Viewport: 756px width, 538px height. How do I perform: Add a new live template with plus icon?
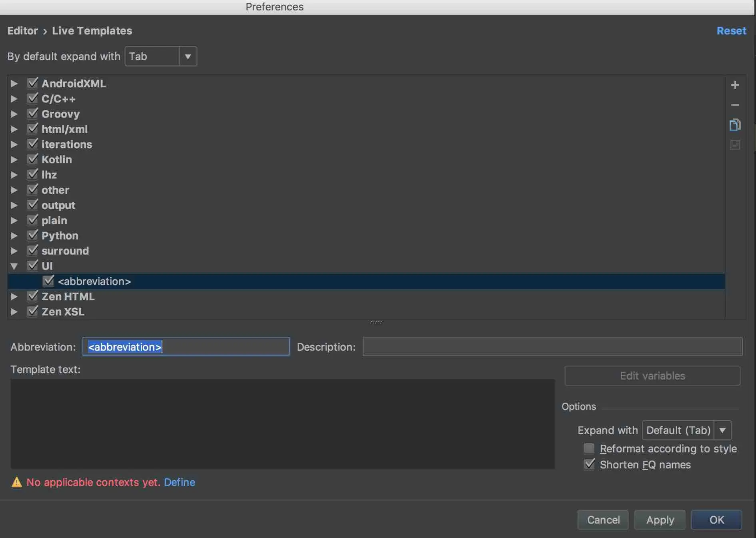click(735, 85)
